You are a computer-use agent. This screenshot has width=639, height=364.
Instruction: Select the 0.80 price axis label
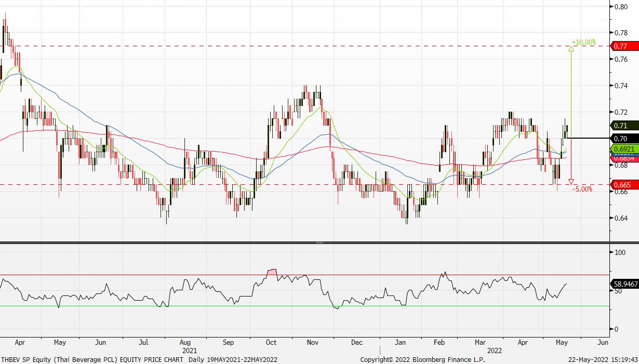(x=621, y=6)
